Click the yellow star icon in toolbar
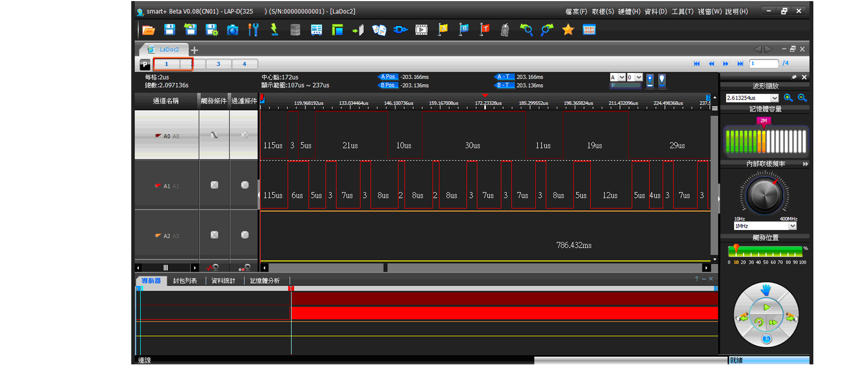 pos(568,30)
